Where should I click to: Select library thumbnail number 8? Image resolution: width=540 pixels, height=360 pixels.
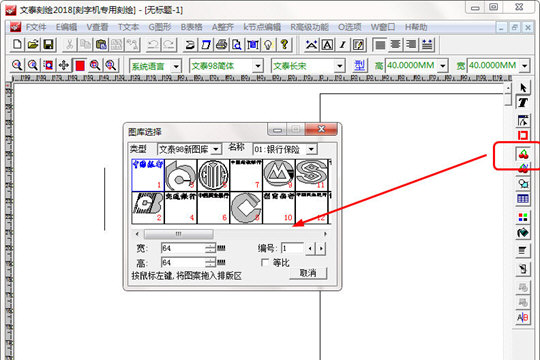246,208
